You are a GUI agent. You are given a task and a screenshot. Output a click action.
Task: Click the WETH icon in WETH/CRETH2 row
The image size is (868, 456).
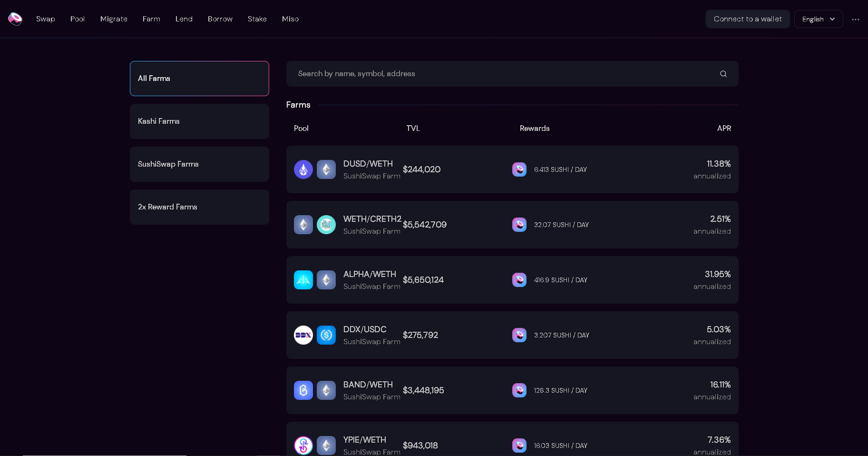pyautogui.click(x=303, y=225)
